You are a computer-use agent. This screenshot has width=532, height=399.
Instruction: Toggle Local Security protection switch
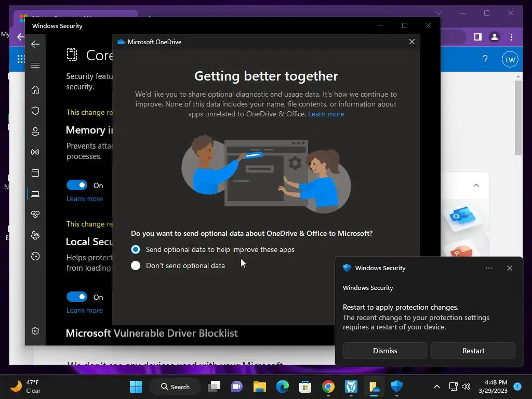point(77,297)
